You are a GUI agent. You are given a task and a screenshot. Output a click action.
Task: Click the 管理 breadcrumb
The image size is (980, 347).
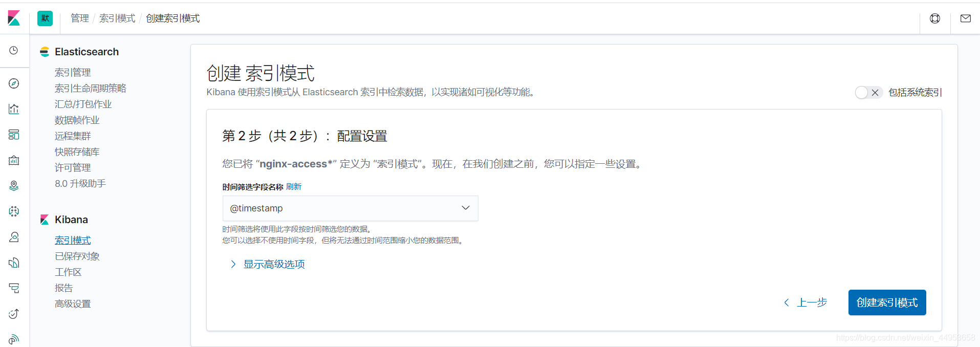point(80,18)
